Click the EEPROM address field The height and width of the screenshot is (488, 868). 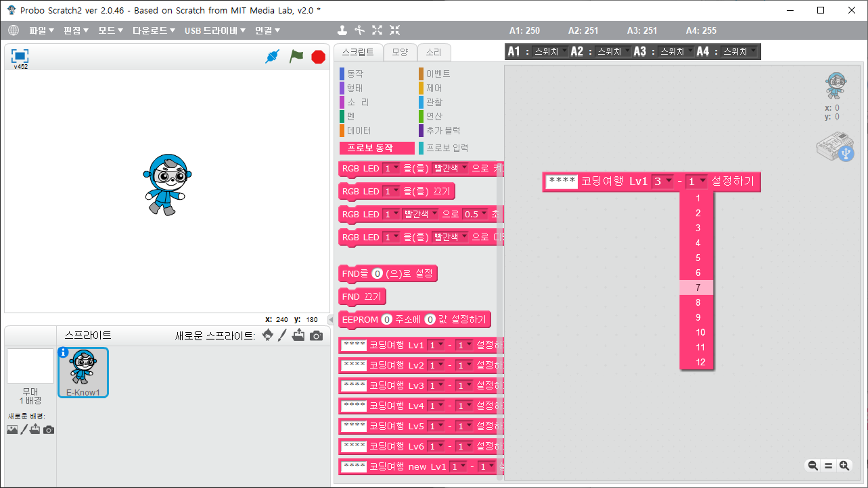[x=387, y=319]
